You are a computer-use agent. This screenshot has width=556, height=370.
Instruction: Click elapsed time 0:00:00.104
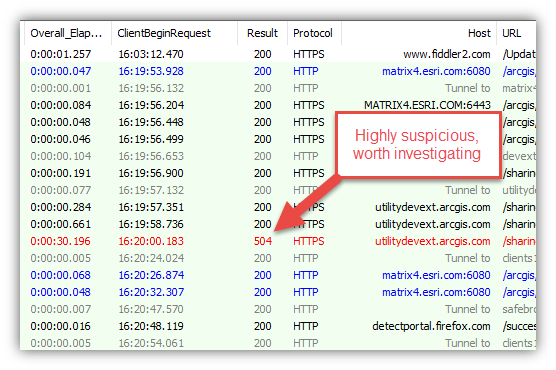click(61, 156)
